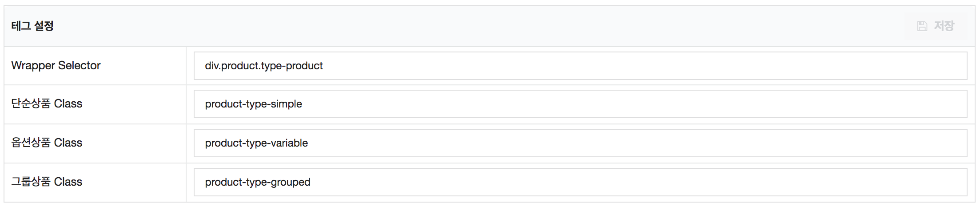Click the 테그 설정 panel title
Screen dimensions: 980x207
[32, 26]
